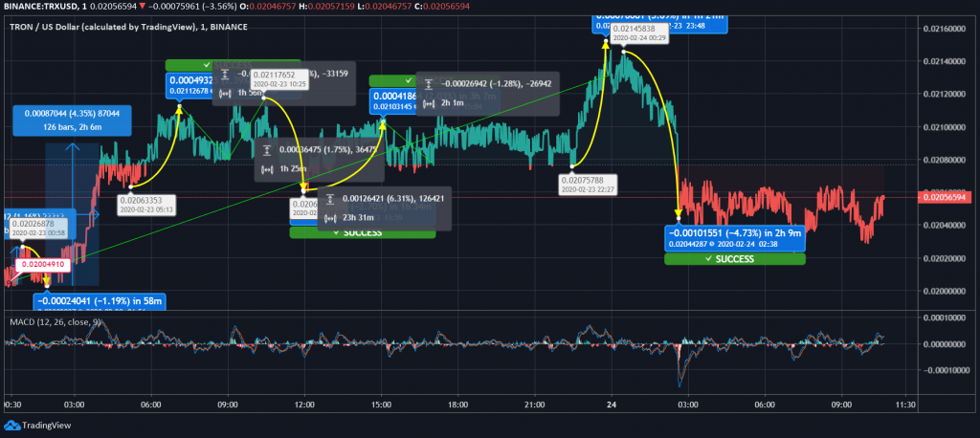This screenshot has height=438, width=980.
Task: Select the 0.02145838 price callout dated 2020-02-24 00:29
Action: click(x=637, y=33)
